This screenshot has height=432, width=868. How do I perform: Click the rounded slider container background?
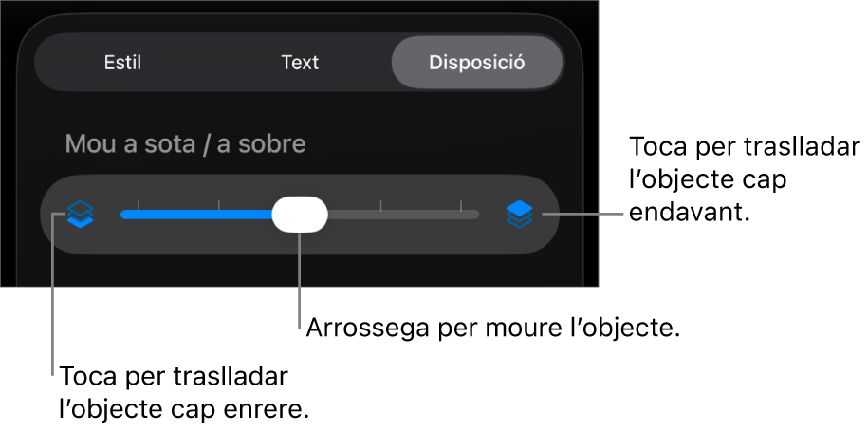click(x=300, y=215)
